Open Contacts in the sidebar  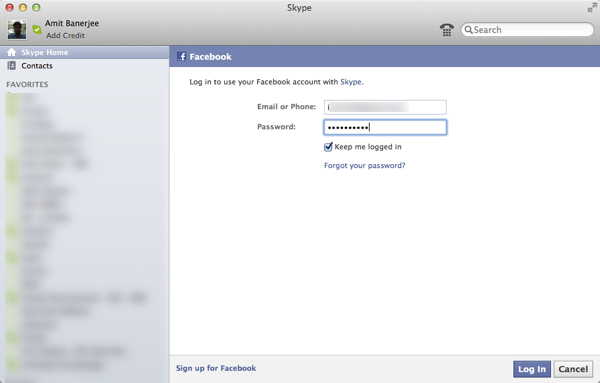coord(85,66)
